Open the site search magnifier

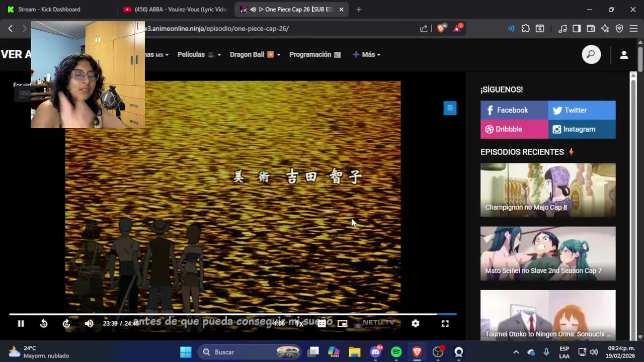pyautogui.click(x=591, y=54)
